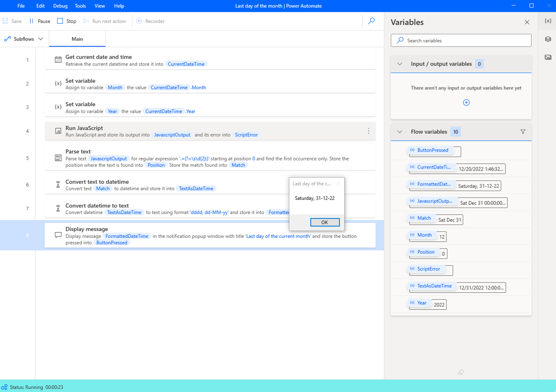Open the flow search magnifier
Image resolution: width=556 pixels, height=392 pixels.
click(371, 21)
